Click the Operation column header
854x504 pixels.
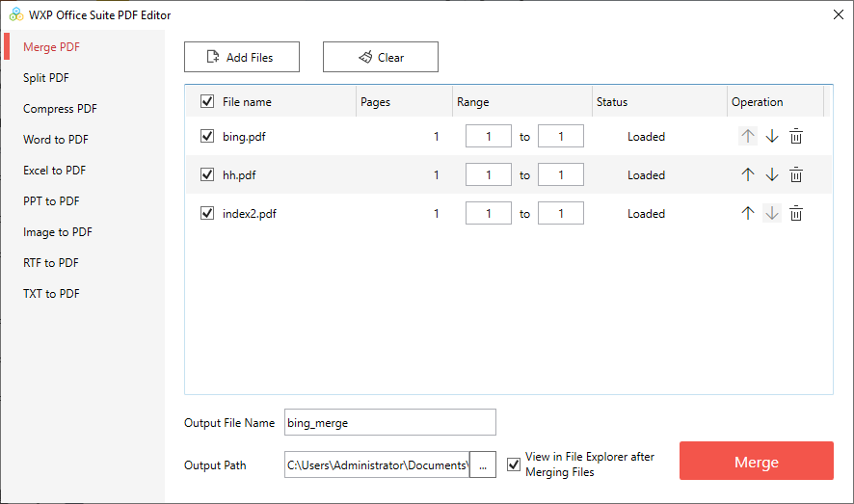[776, 102]
